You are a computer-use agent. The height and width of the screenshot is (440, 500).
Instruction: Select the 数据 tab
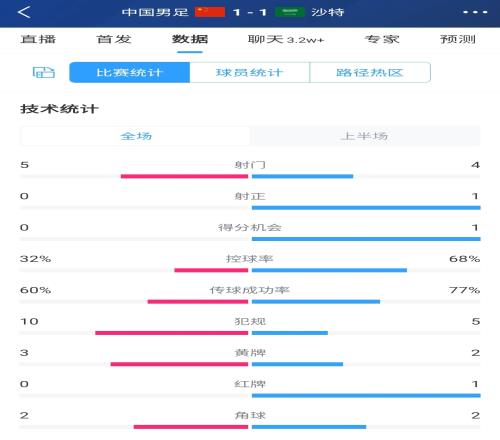point(190,39)
